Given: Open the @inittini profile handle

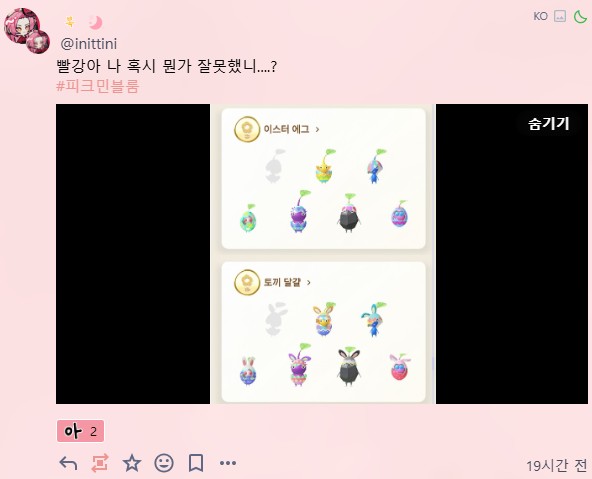Looking at the screenshot, I should click(89, 44).
